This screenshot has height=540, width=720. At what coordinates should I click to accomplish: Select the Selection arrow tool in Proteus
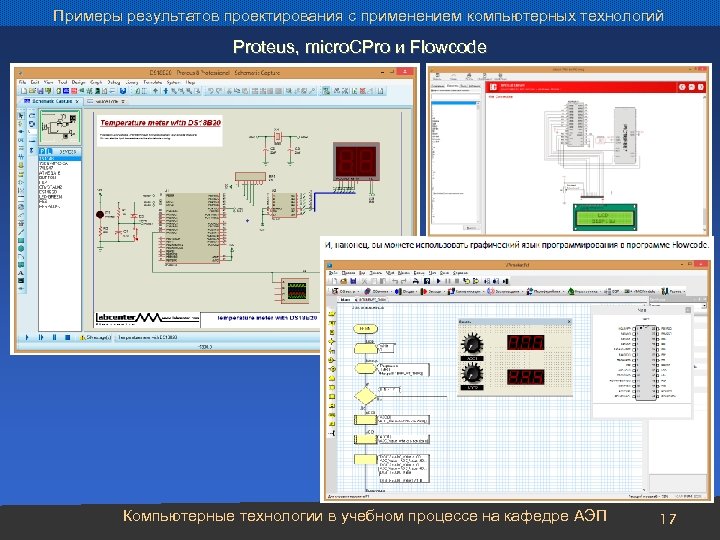coord(21,115)
